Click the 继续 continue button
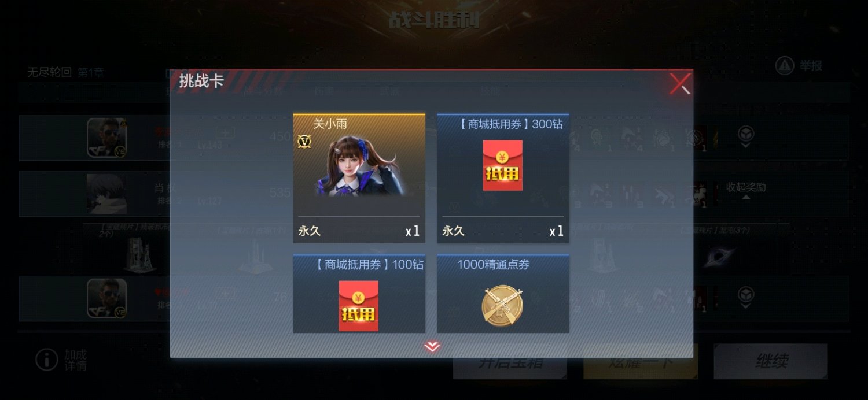 point(771,362)
